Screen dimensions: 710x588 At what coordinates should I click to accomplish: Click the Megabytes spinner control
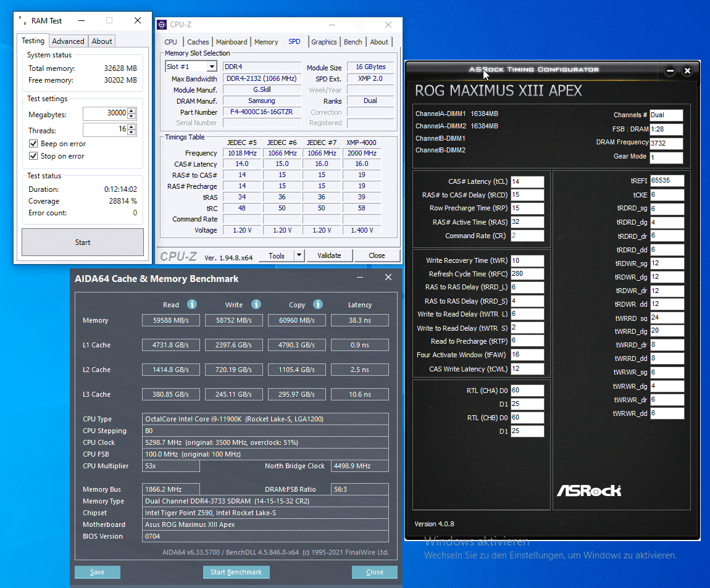pyautogui.click(x=132, y=113)
